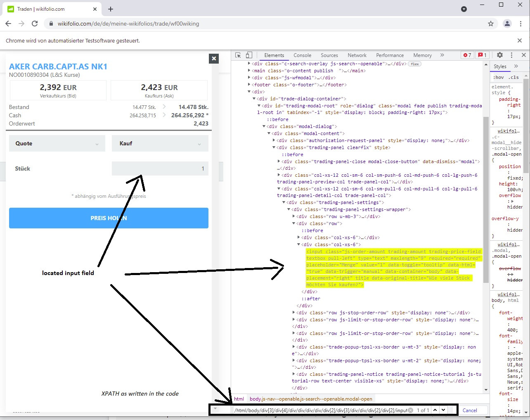The width and height of the screenshot is (530, 420).
Task: Bookmark this page with the star icon
Action: [x=491, y=24]
